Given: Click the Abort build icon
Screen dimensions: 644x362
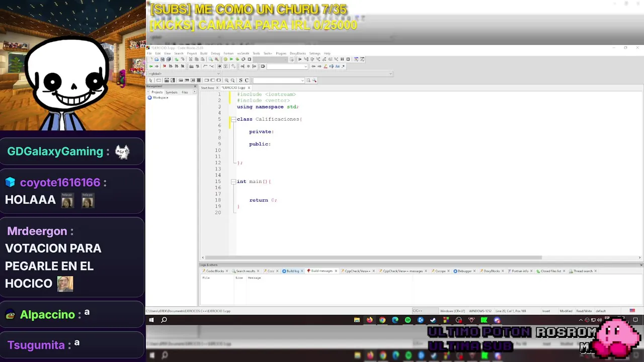Looking at the screenshot, I should (250, 59).
